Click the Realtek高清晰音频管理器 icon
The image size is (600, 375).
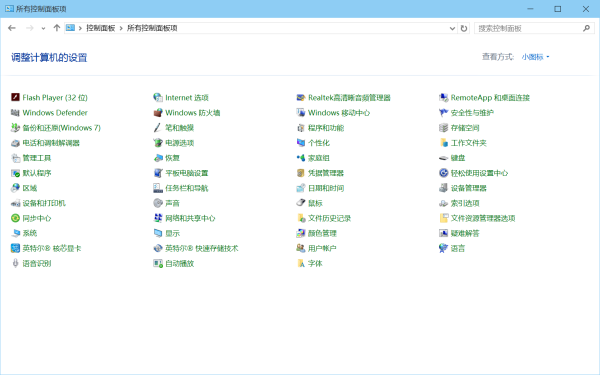tap(301, 97)
